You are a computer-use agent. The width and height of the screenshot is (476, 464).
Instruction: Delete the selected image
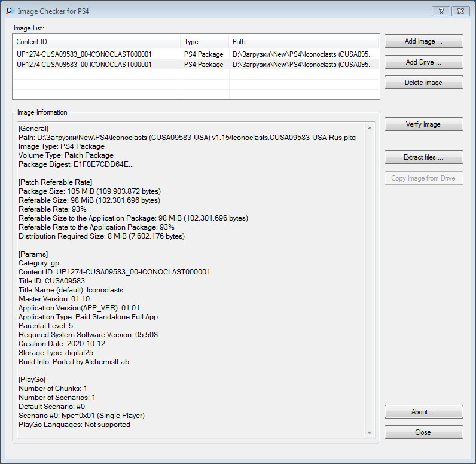tap(423, 83)
